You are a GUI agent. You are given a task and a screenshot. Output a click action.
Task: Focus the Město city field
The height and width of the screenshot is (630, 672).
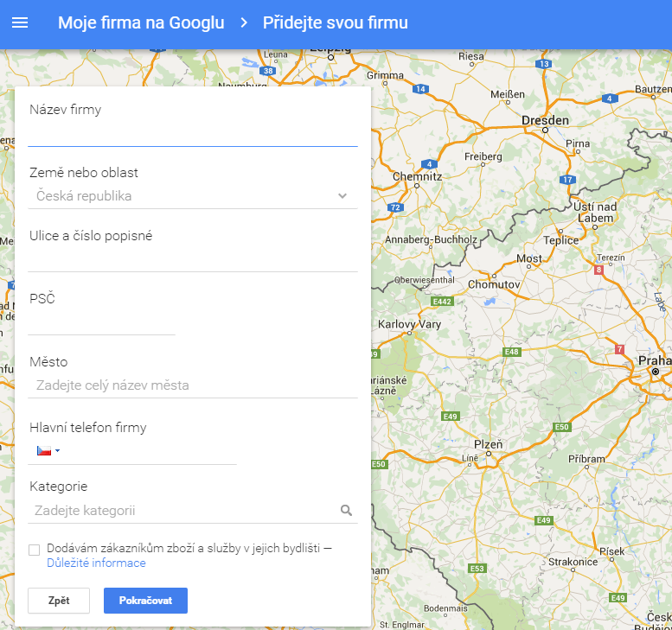[x=193, y=385]
